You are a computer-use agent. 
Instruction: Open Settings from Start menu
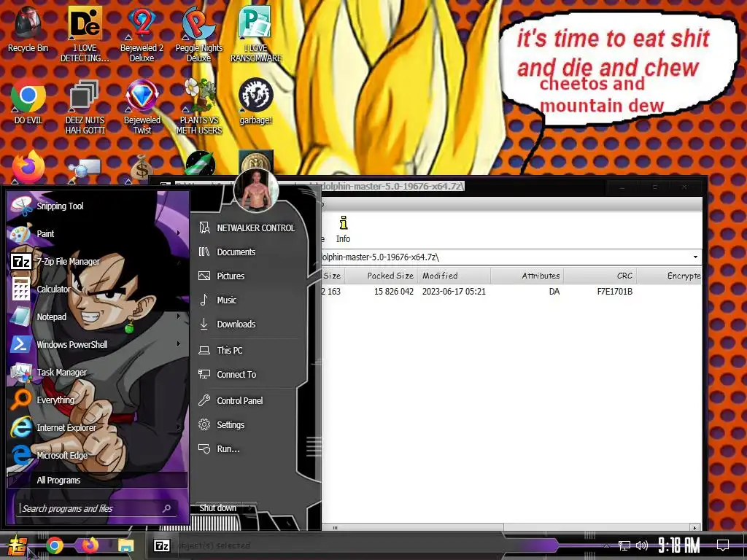pyautogui.click(x=247, y=425)
